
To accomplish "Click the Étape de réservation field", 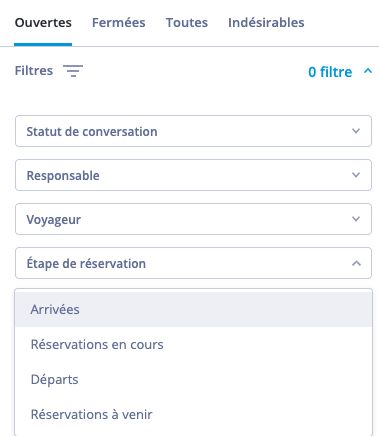I will tap(193, 263).
